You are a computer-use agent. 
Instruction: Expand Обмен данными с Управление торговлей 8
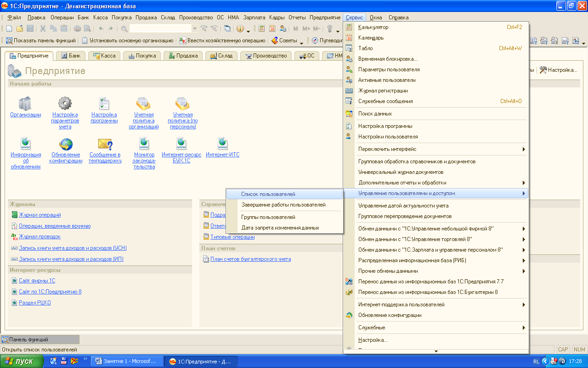436,239
